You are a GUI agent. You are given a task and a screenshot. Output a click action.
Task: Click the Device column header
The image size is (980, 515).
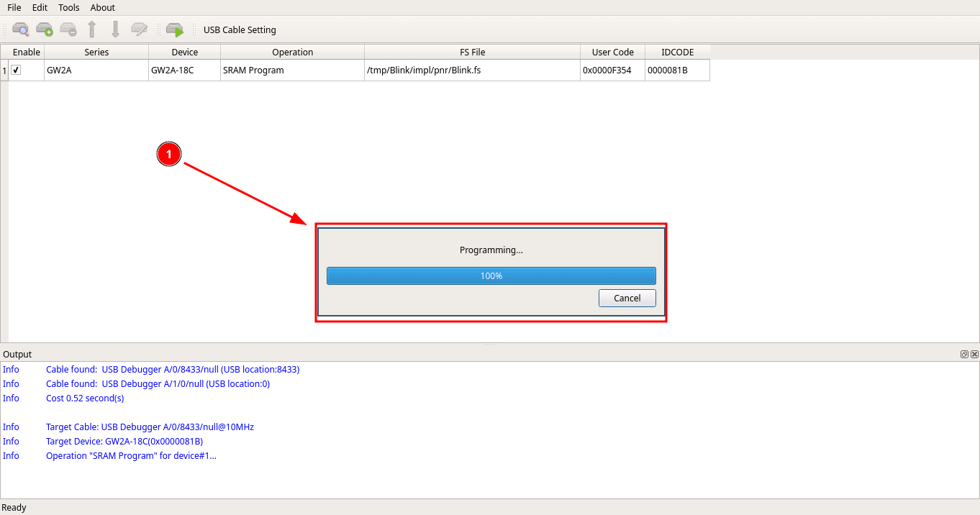click(x=185, y=52)
